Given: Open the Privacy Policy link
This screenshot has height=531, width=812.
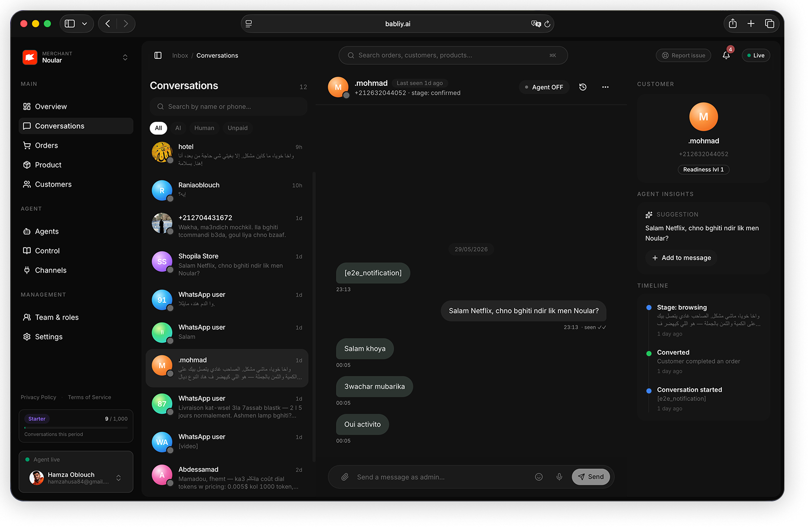Looking at the screenshot, I should (x=38, y=397).
